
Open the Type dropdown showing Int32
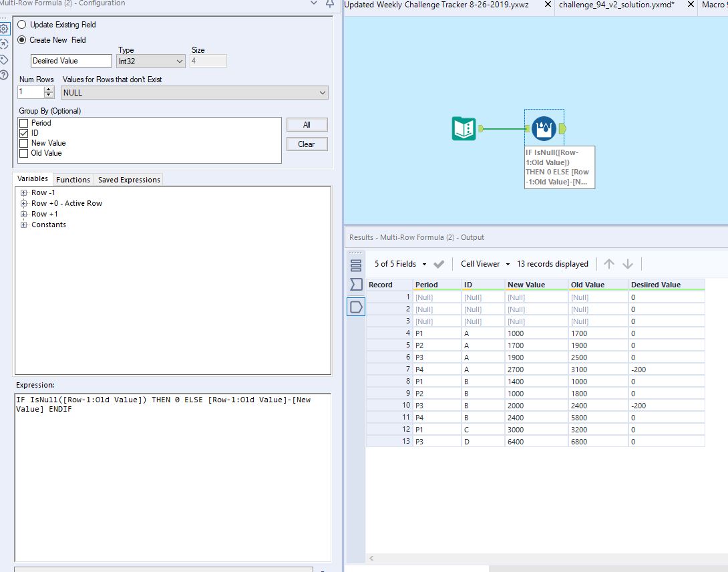[150, 60]
